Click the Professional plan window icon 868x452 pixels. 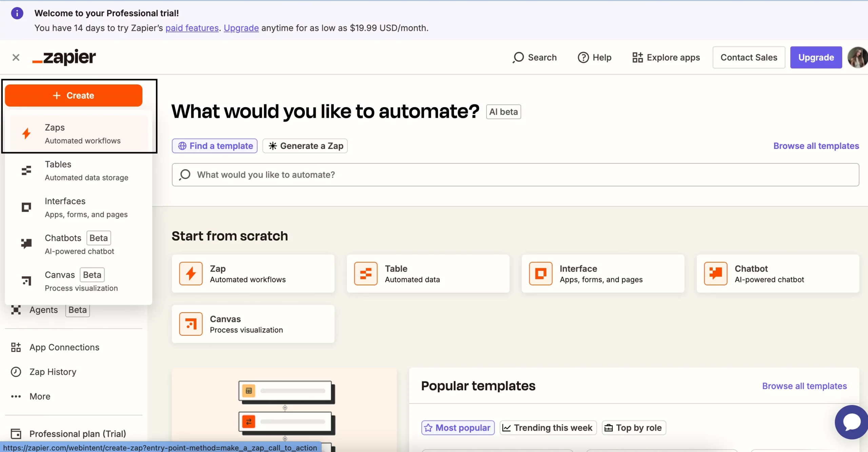click(16, 434)
